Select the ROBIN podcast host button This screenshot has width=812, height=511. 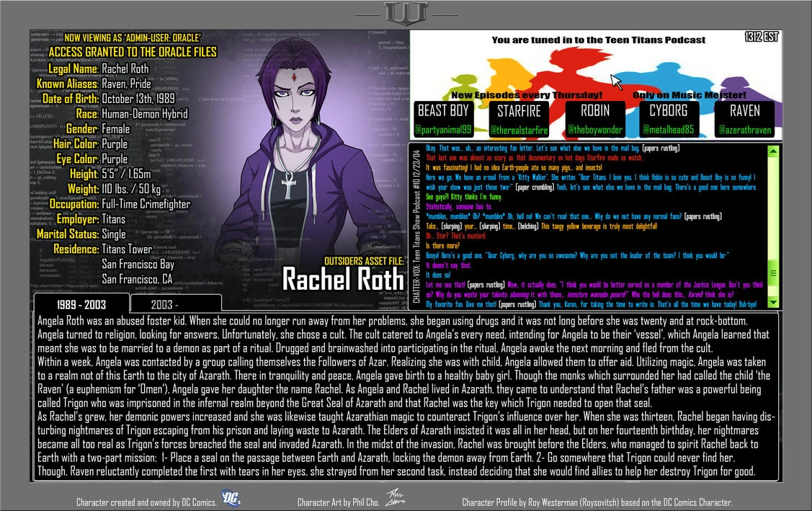(595, 119)
